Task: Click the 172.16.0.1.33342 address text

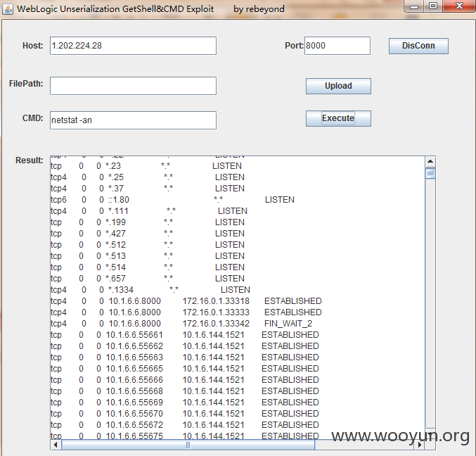Action: point(216,324)
